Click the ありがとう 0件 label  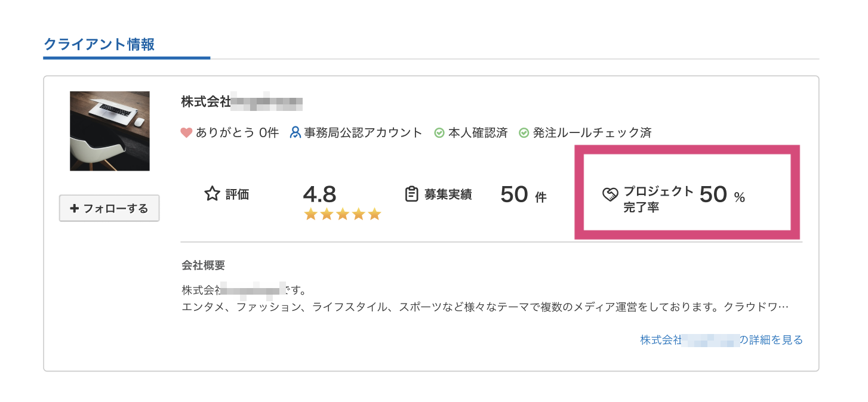coord(237,133)
